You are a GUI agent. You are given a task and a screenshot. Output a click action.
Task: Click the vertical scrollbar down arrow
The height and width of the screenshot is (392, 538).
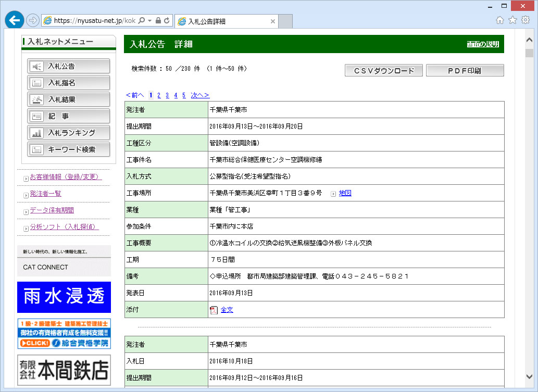point(529,375)
